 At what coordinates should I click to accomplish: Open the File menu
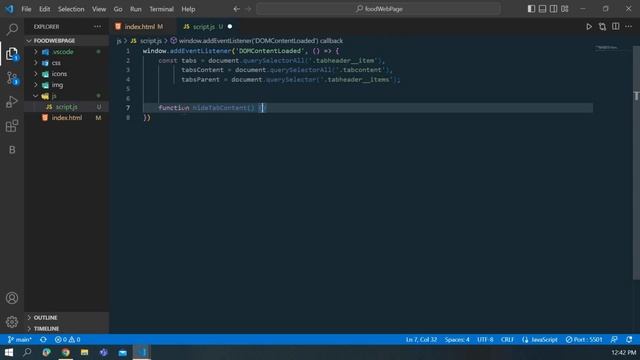pyautogui.click(x=26, y=9)
